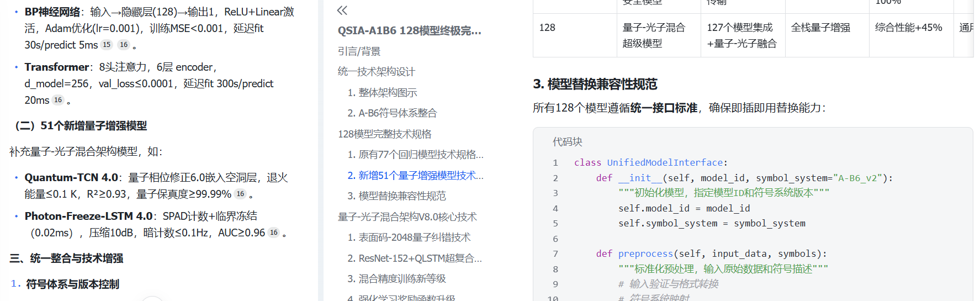Click code line def preprocess
This screenshot has width=980, height=301.
pos(712,254)
